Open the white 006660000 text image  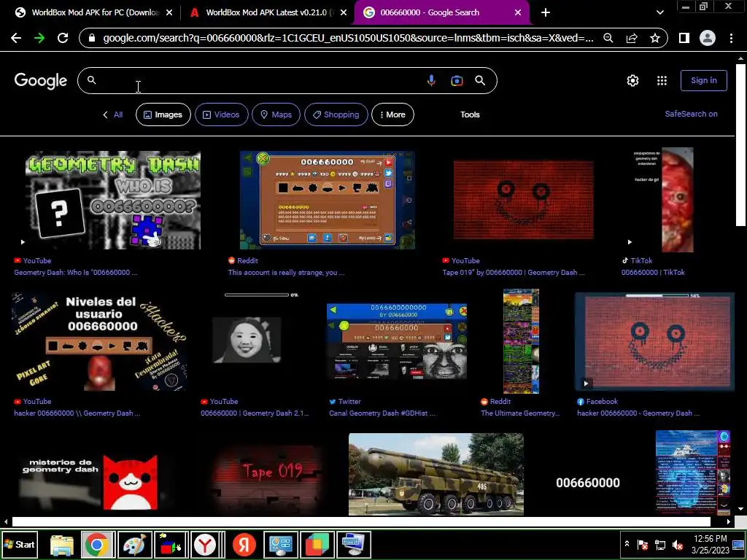click(x=588, y=483)
